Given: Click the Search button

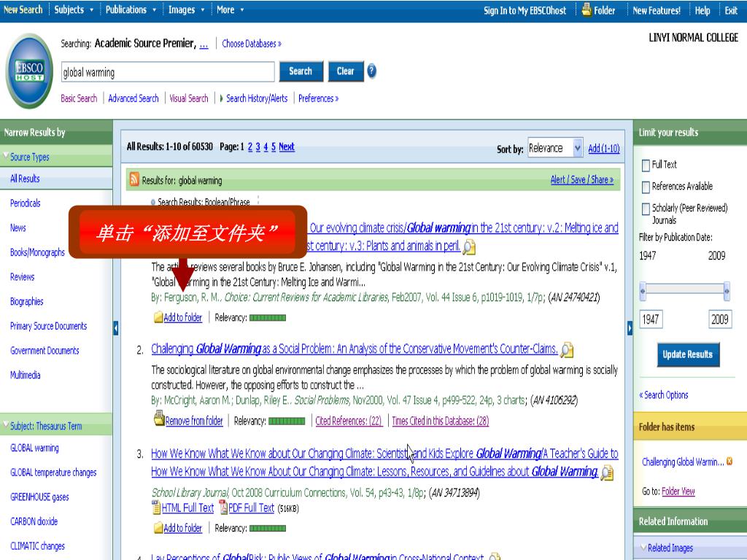Looking at the screenshot, I should [301, 71].
